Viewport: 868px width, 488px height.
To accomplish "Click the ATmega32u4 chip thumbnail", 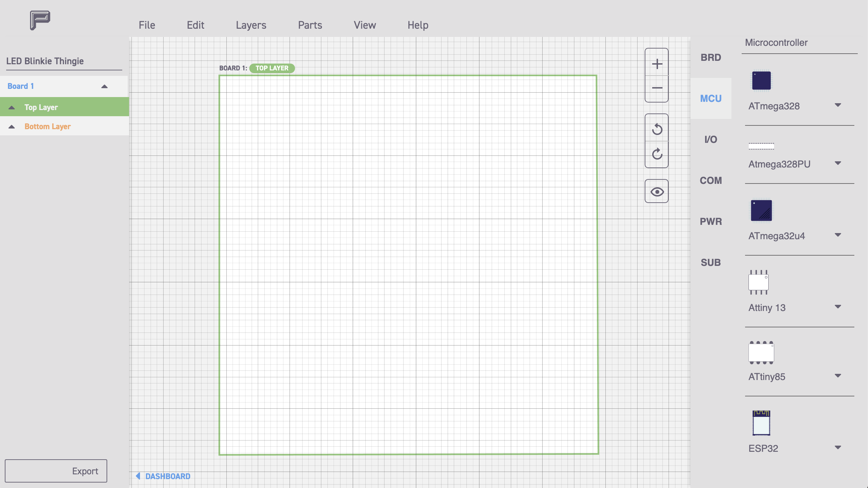I will pyautogui.click(x=761, y=210).
